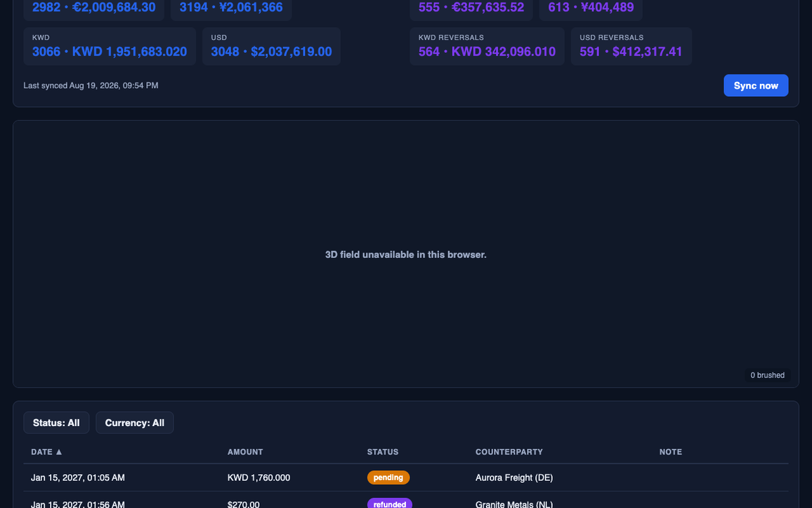Sort by the STATUS column header
The image size is (812, 508).
click(x=383, y=452)
